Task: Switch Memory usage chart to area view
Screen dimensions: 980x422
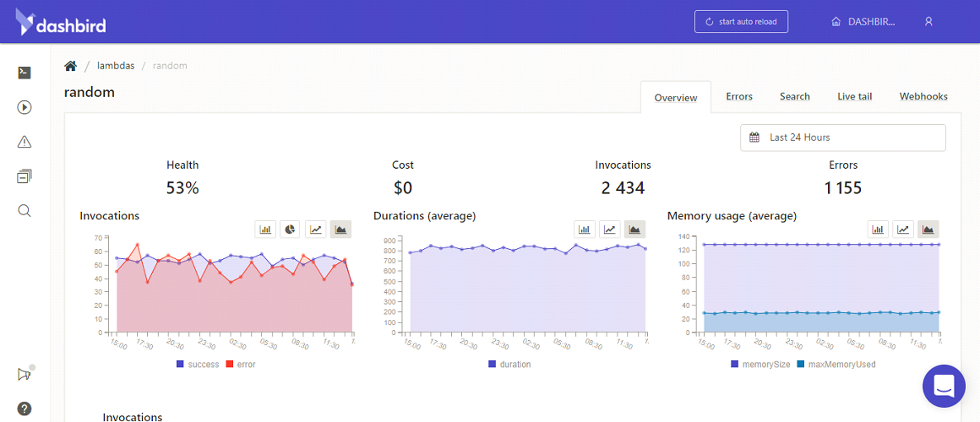Action: tap(928, 230)
